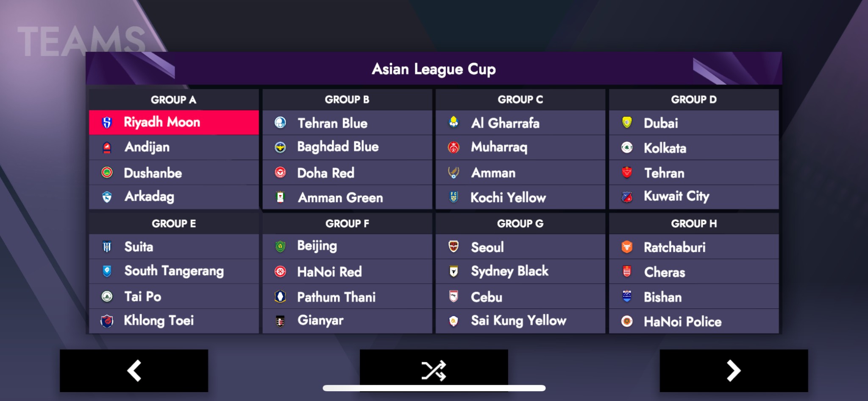The image size is (868, 401).
Task: Click the Ratchaburi orange crest
Action: 627,247
